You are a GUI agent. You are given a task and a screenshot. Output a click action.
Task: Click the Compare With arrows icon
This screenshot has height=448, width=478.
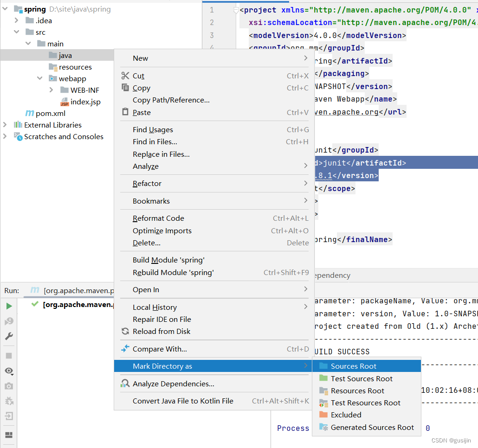[125, 348]
